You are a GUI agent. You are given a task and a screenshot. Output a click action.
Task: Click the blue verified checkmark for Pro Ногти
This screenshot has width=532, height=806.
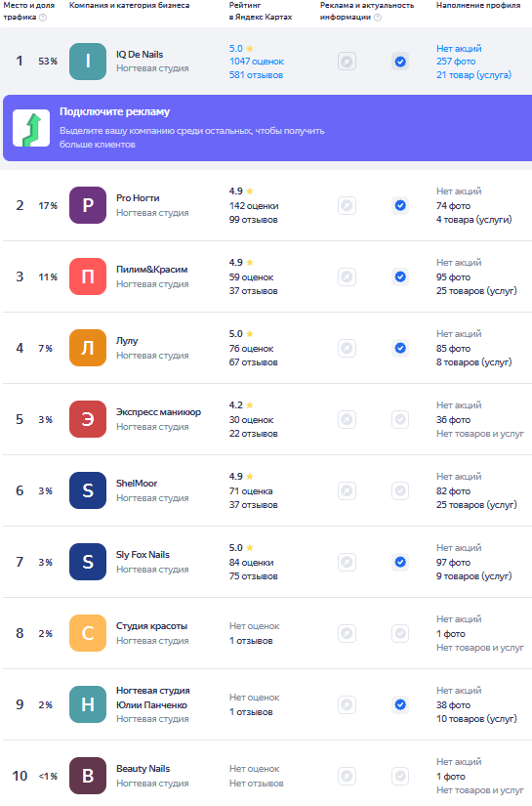tap(400, 205)
